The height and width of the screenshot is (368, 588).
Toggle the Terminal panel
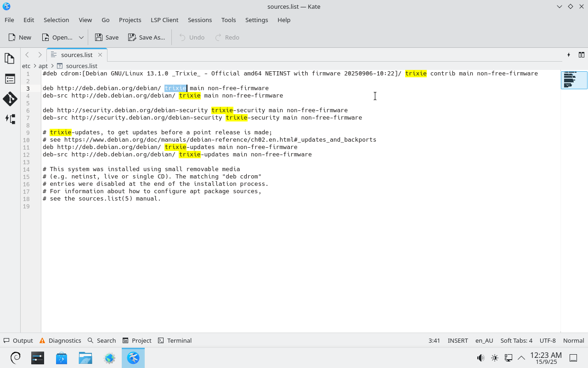pyautogui.click(x=175, y=340)
